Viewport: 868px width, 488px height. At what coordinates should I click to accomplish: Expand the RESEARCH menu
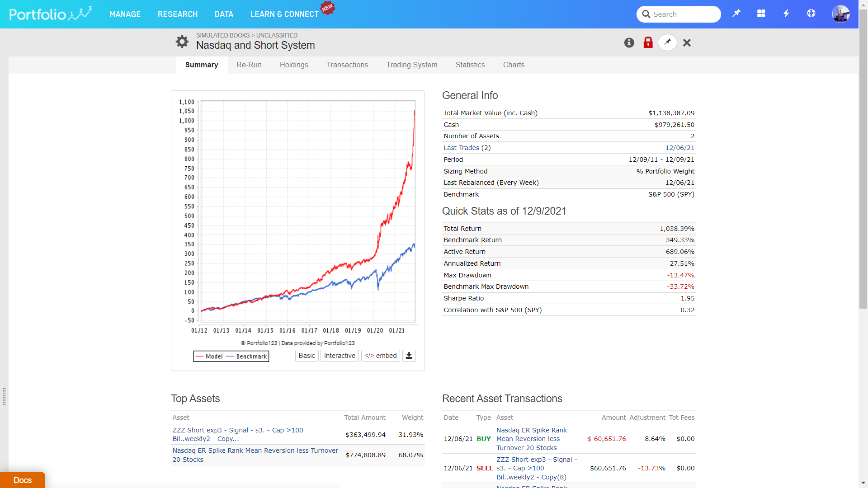pyautogui.click(x=178, y=14)
